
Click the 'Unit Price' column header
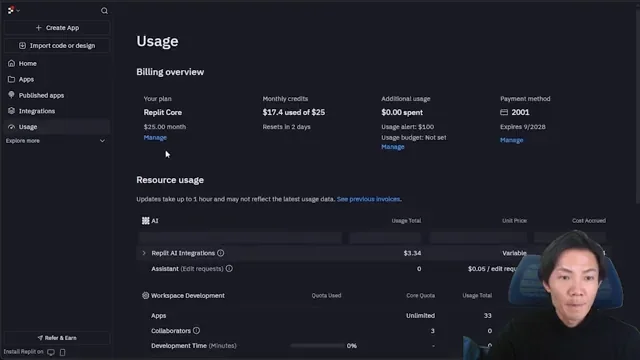[514, 221]
